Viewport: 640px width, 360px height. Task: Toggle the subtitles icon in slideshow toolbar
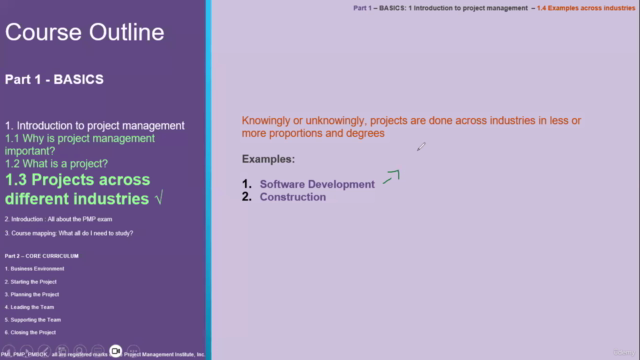98,351
